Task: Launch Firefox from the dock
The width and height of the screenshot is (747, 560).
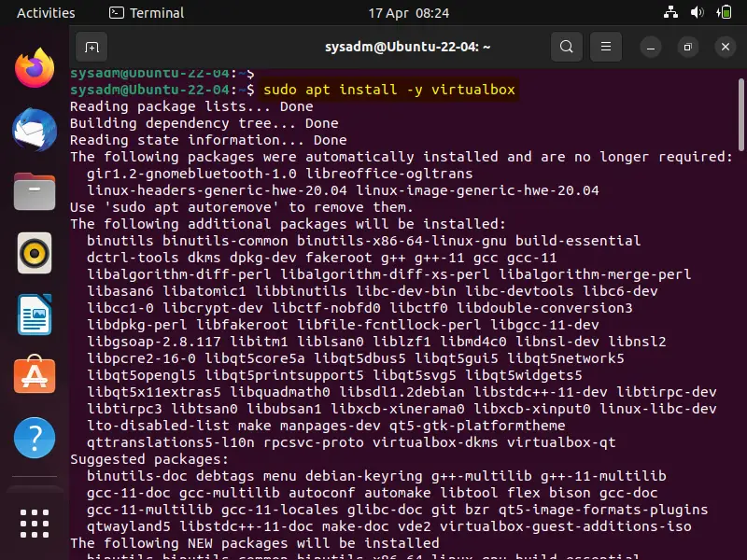Action: pos(35,68)
